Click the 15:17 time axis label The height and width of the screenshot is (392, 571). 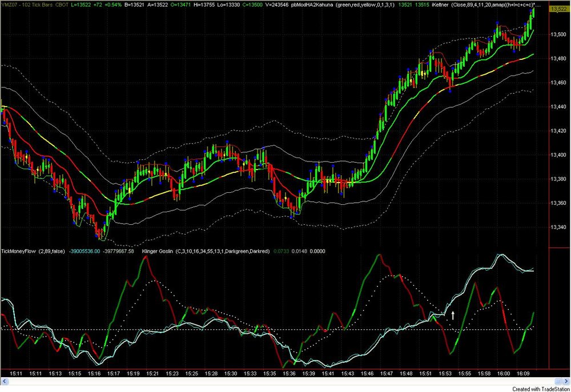[x=114, y=373]
